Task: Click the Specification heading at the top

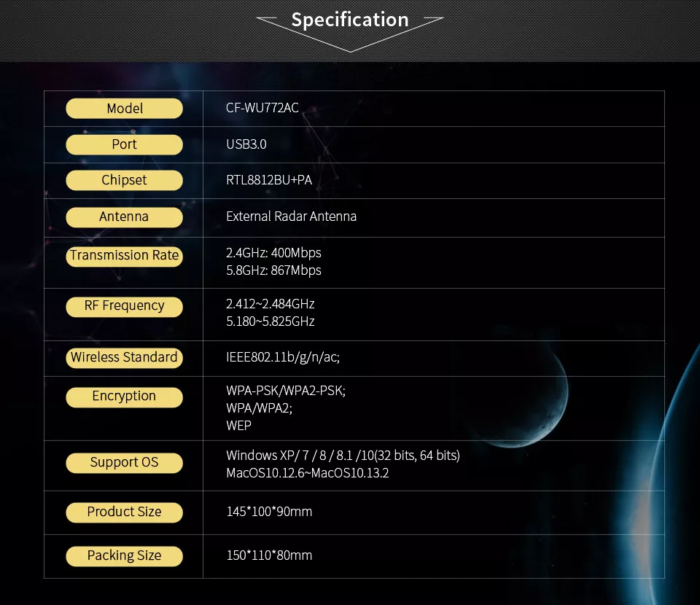Action: tap(350, 20)
